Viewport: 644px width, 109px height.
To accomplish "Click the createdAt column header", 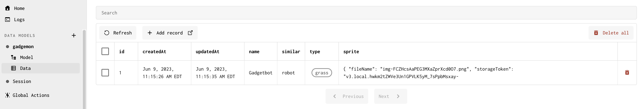I will [154, 52].
